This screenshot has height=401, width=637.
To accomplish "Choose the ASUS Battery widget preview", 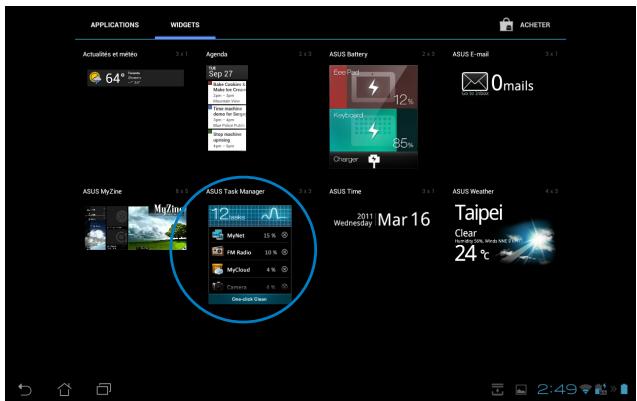I will 373,116.
